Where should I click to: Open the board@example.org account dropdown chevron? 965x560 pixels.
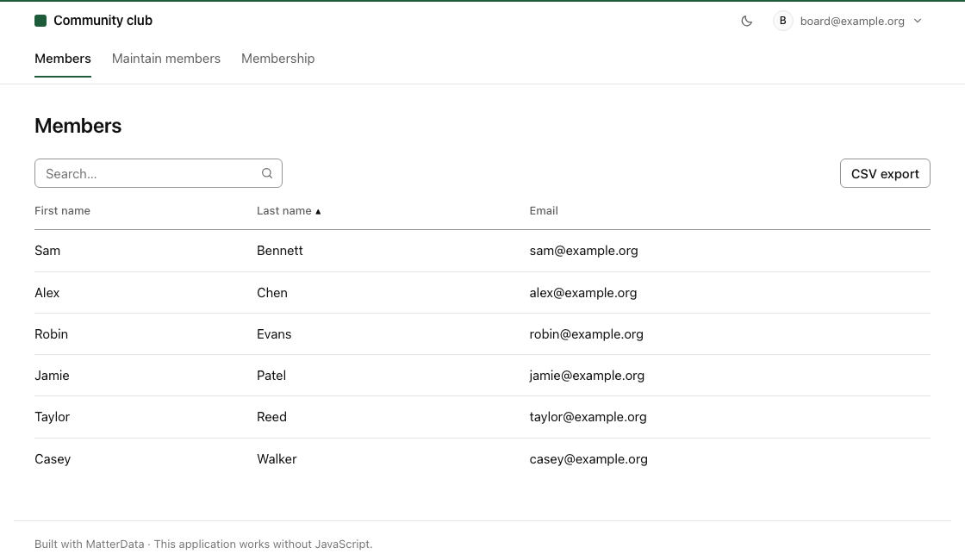[x=918, y=21]
